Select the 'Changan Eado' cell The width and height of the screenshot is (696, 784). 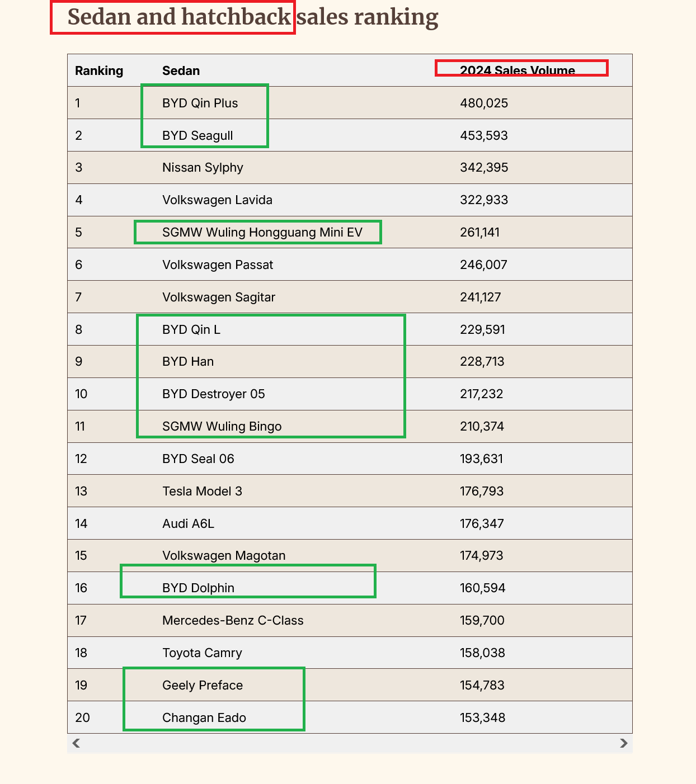(x=204, y=718)
